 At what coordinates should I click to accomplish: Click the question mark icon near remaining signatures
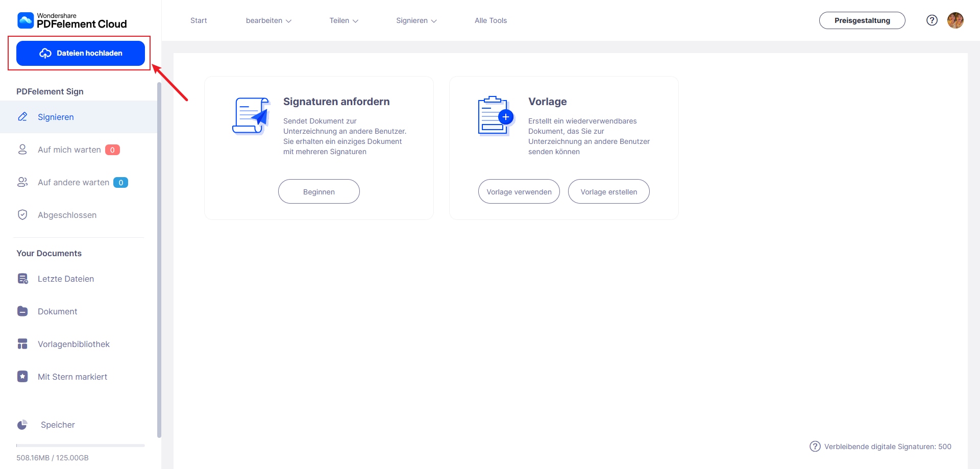click(x=815, y=447)
